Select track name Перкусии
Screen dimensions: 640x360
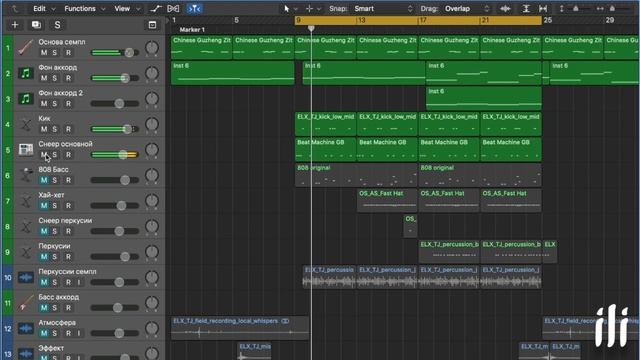coord(54,246)
